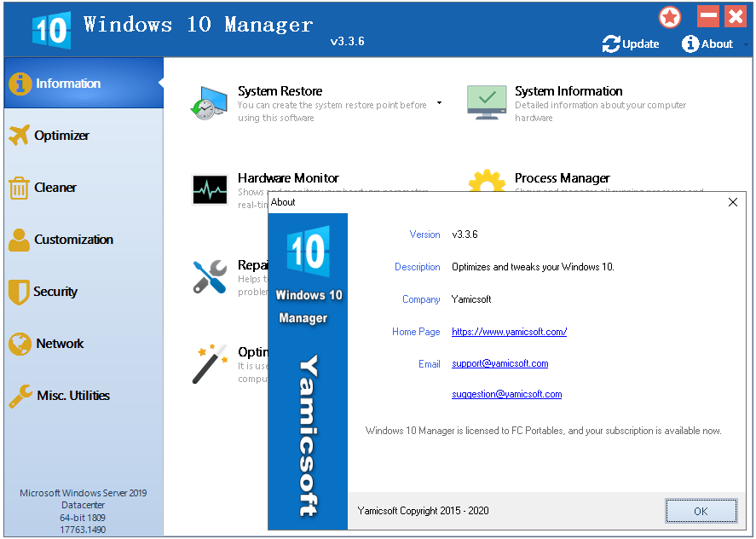The width and height of the screenshot is (756, 539).
Task: Click the Information circle icon in sidebar
Action: pyautogui.click(x=20, y=84)
